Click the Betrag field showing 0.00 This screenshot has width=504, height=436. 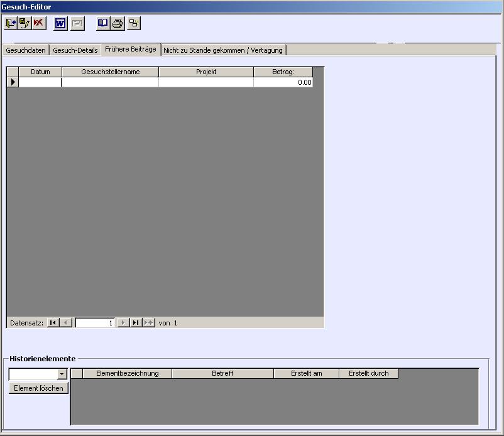tap(283, 82)
